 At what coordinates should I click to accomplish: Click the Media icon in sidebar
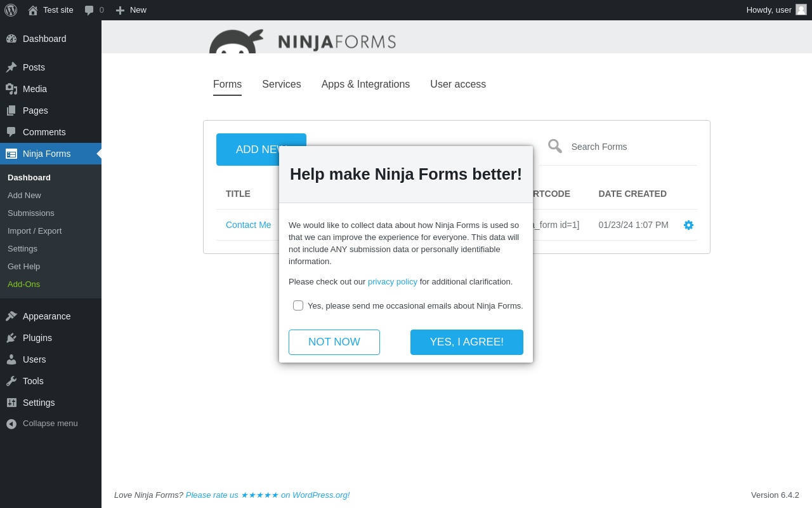pyautogui.click(x=11, y=89)
